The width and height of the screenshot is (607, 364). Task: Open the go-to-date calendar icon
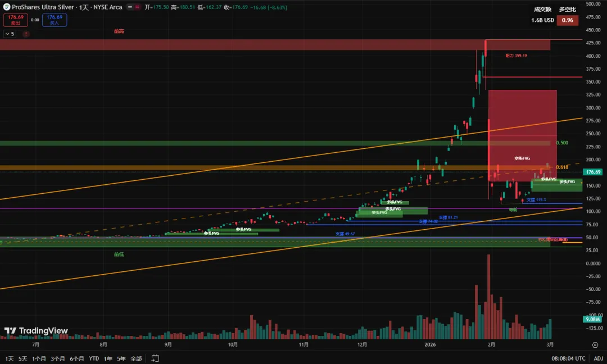(154, 358)
